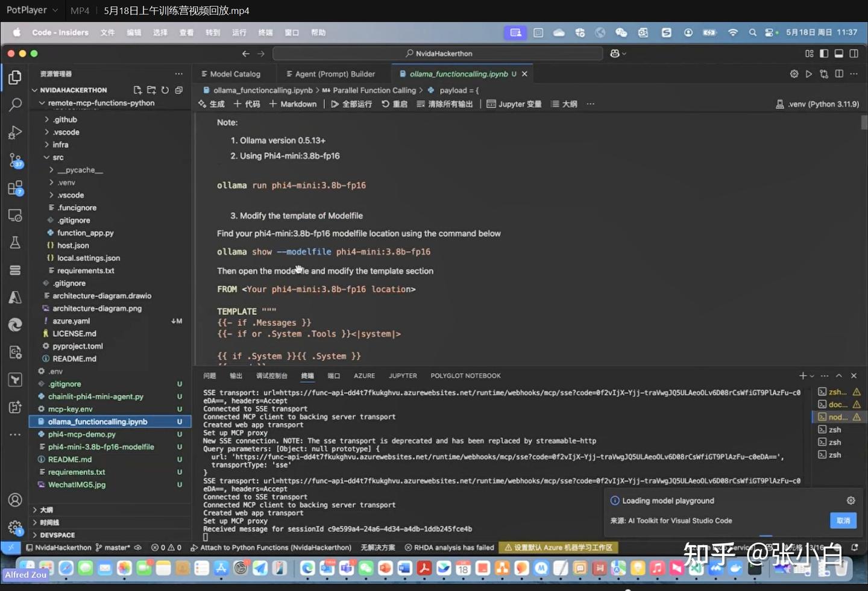Open the Extensions view icon

click(15, 188)
